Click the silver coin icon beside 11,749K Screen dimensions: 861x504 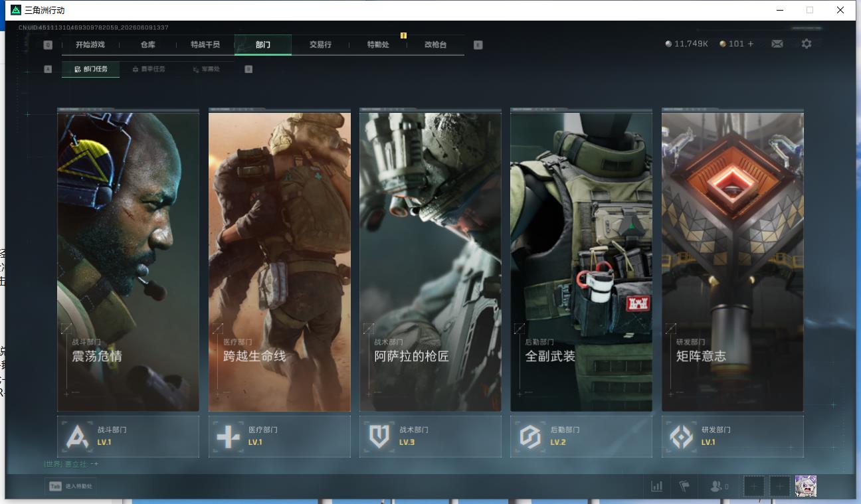coord(668,44)
